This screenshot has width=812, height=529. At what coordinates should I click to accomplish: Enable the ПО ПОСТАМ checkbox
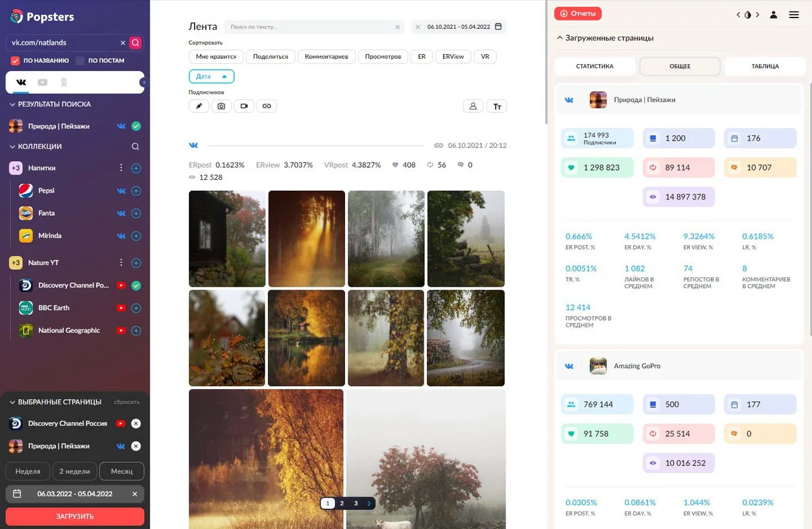[80, 61]
